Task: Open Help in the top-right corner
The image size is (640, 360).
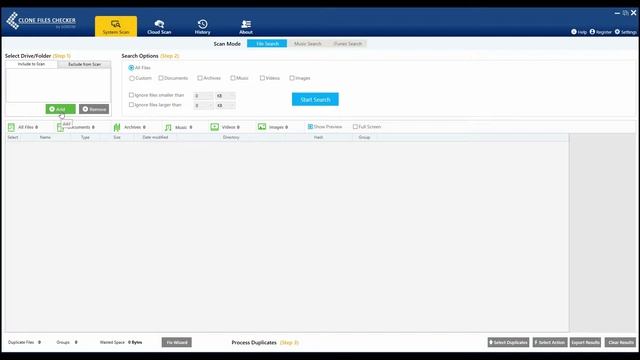Action: (579, 32)
